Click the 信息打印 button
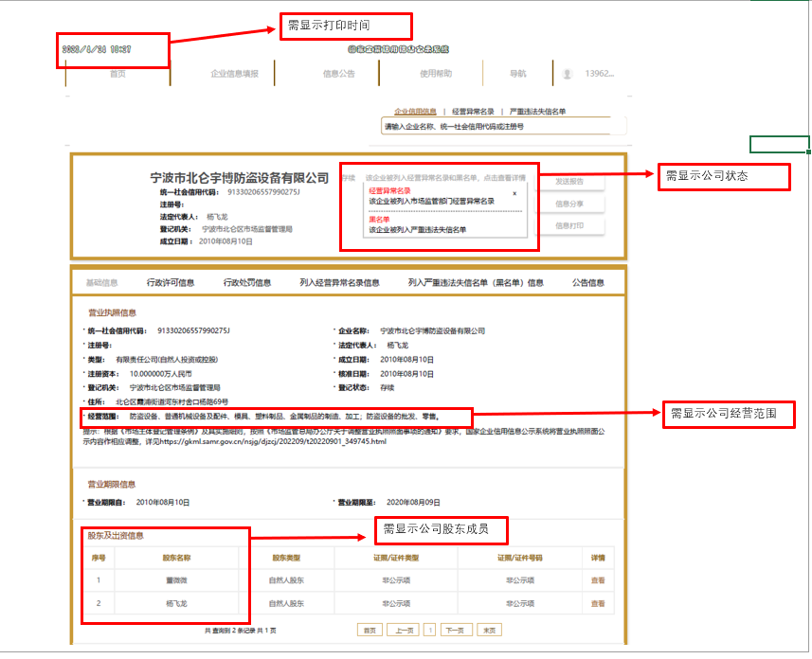Viewport: 812px width, 659px height. point(569,225)
